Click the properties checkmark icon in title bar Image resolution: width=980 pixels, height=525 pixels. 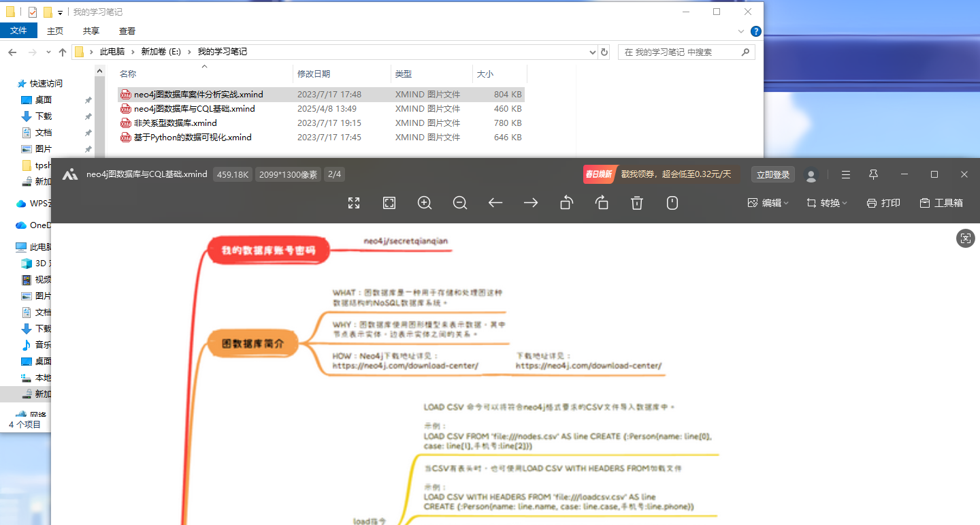pos(33,12)
